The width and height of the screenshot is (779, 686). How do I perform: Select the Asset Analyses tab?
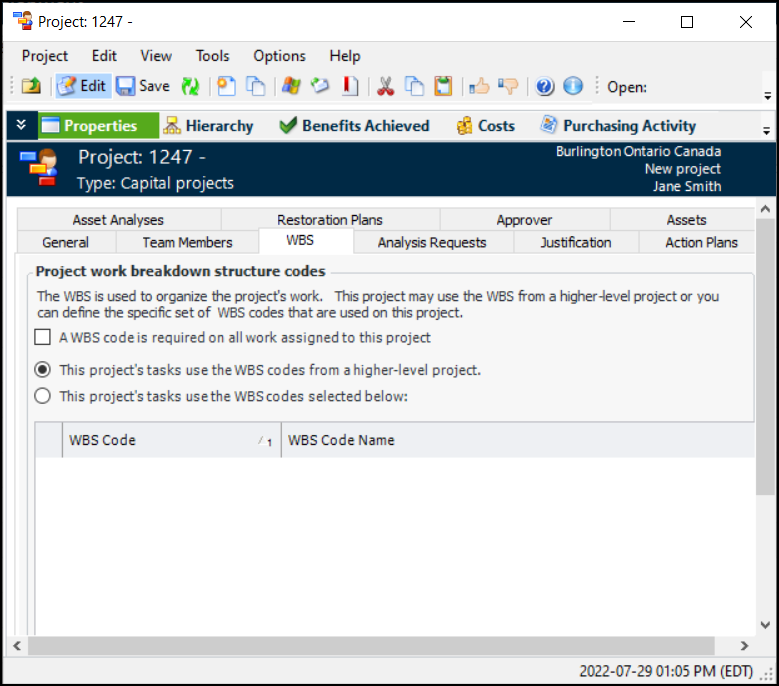[118, 220]
